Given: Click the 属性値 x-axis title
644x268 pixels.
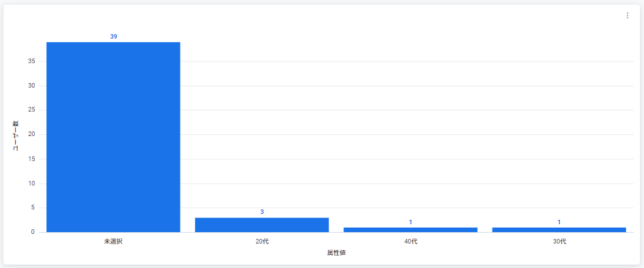Looking at the screenshot, I should pyautogui.click(x=336, y=253).
